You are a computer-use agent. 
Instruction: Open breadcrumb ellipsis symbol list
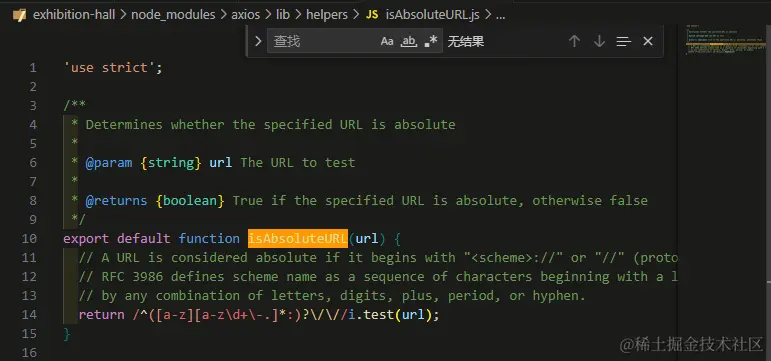500,15
